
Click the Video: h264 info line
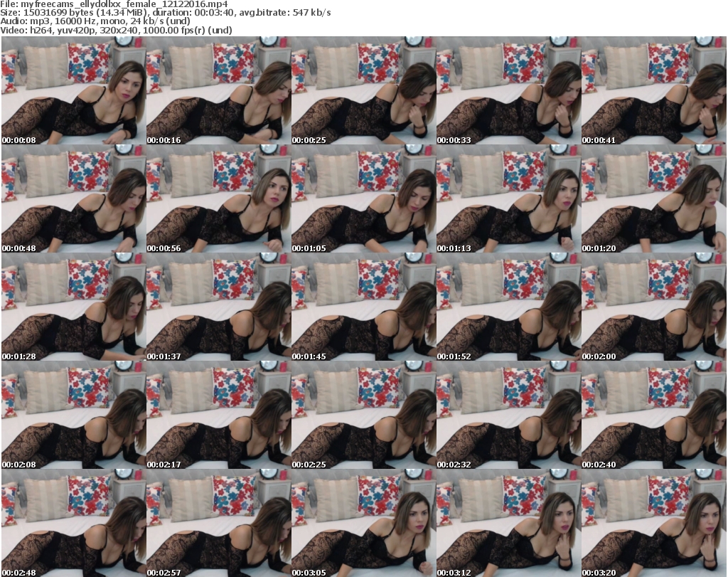(x=116, y=30)
